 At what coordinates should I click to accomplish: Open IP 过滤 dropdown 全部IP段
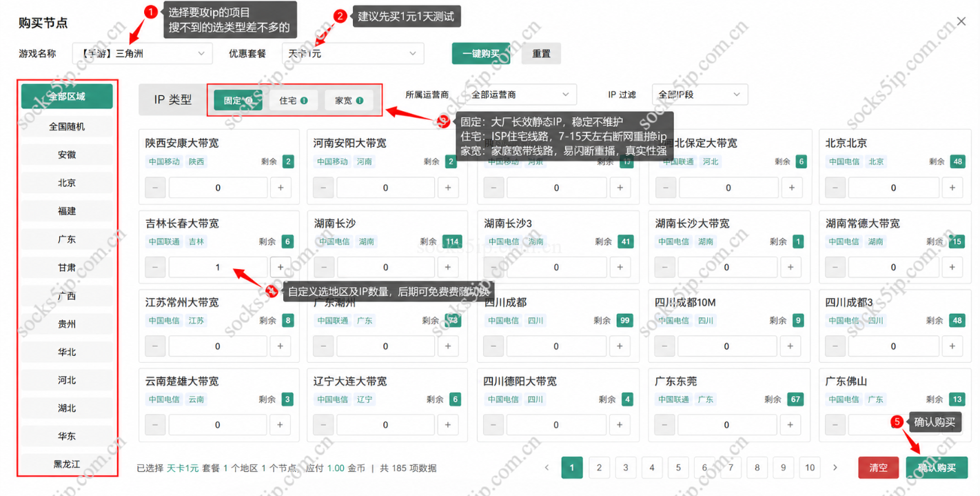700,95
